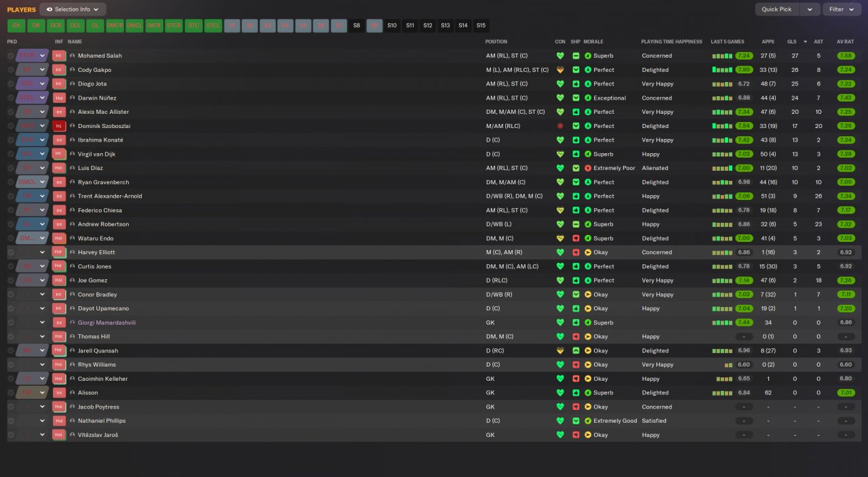Sort by the Playing Time Happiness header
The height and width of the screenshot is (477, 868).
(x=671, y=42)
